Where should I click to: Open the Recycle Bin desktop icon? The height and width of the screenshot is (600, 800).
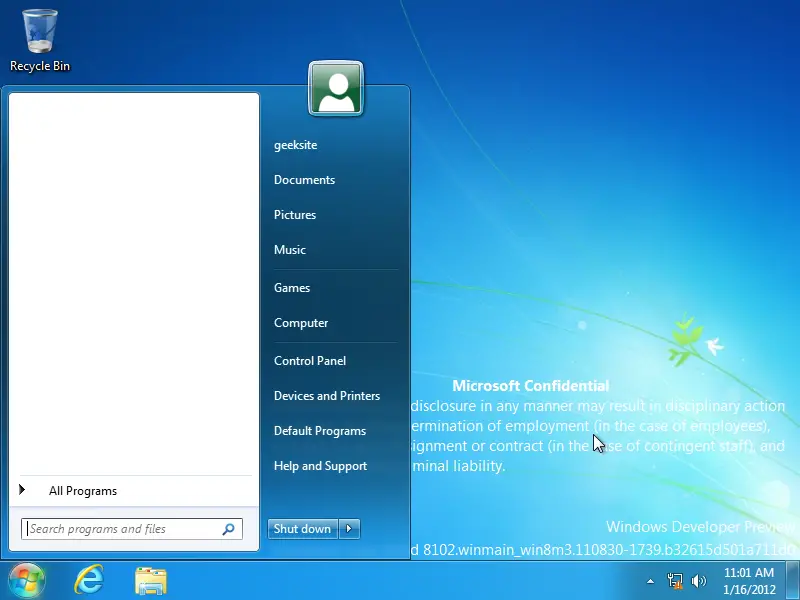coord(40,41)
